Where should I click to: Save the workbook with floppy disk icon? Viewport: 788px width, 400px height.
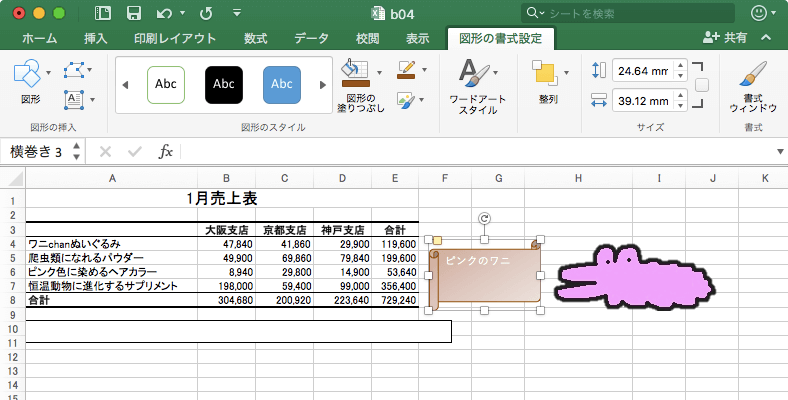(134, 13)
